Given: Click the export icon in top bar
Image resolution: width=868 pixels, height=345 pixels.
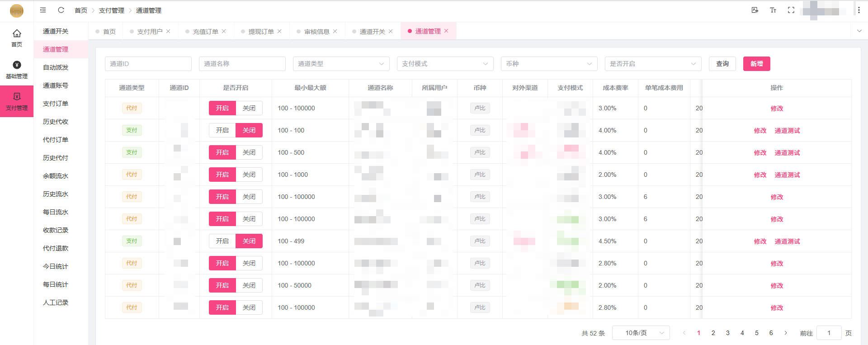Looking at the screenshot, I should pyautogui.click(x=755, y=10).
